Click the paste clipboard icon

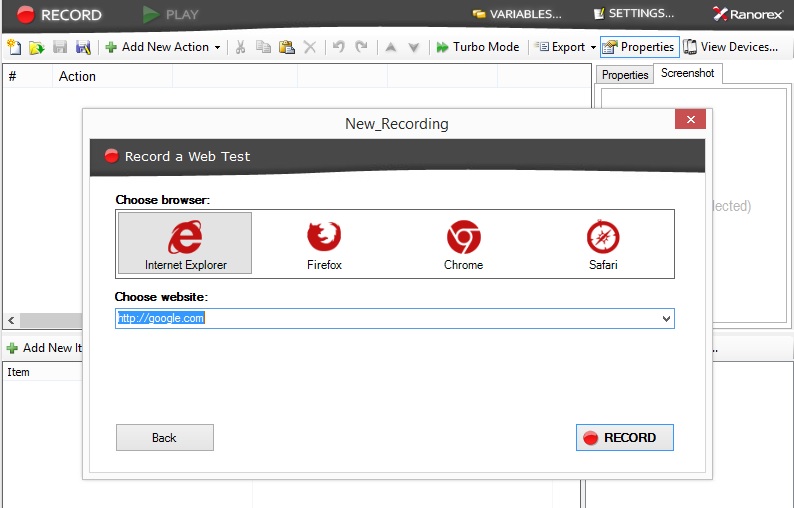[287, 47]
